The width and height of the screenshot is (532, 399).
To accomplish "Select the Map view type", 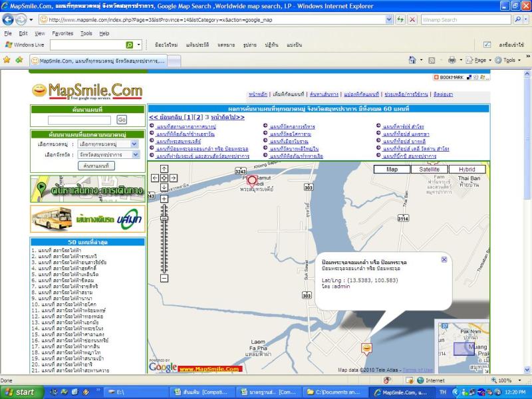I will 392,170.
